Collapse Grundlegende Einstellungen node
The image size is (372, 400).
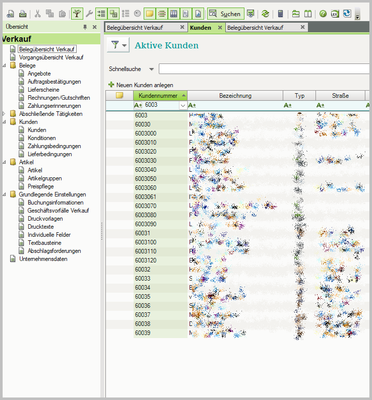tap(5, 194)
